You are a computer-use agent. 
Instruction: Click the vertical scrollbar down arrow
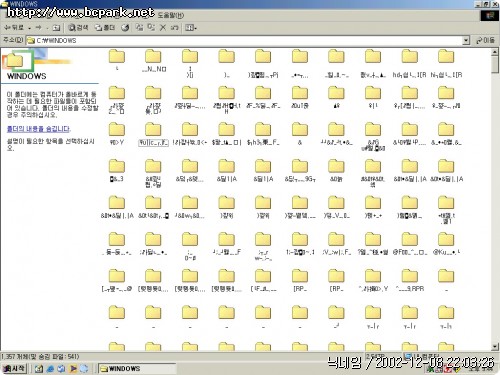pyautogui.click(x=495, y=347)
